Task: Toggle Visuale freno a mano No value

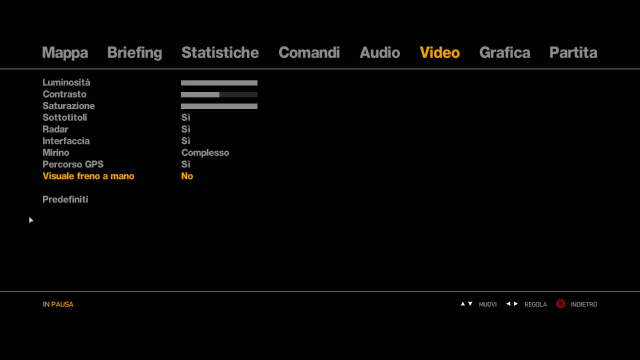Action: [x=187, y=176]
